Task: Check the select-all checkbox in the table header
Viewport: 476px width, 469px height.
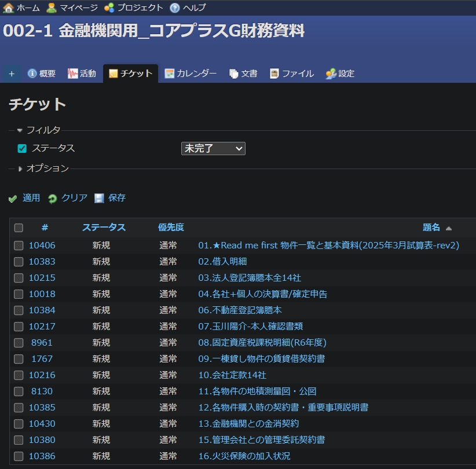Action: pos(18,228)
